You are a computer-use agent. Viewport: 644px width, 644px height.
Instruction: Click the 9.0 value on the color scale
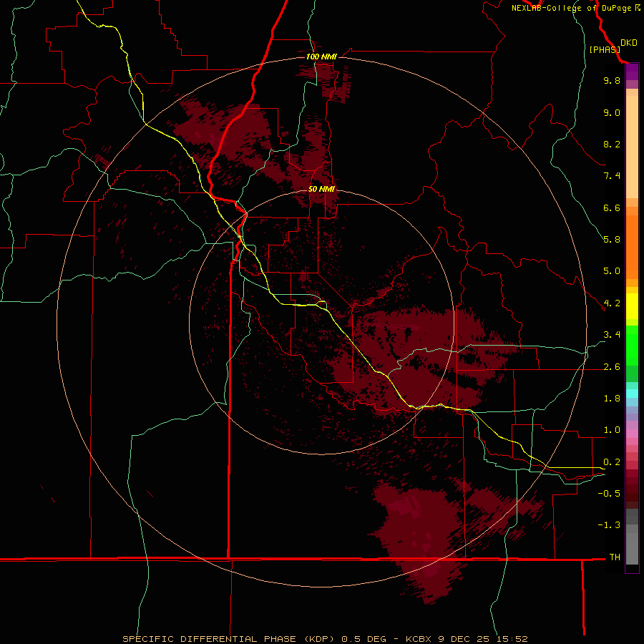click(x=612, y=112)
